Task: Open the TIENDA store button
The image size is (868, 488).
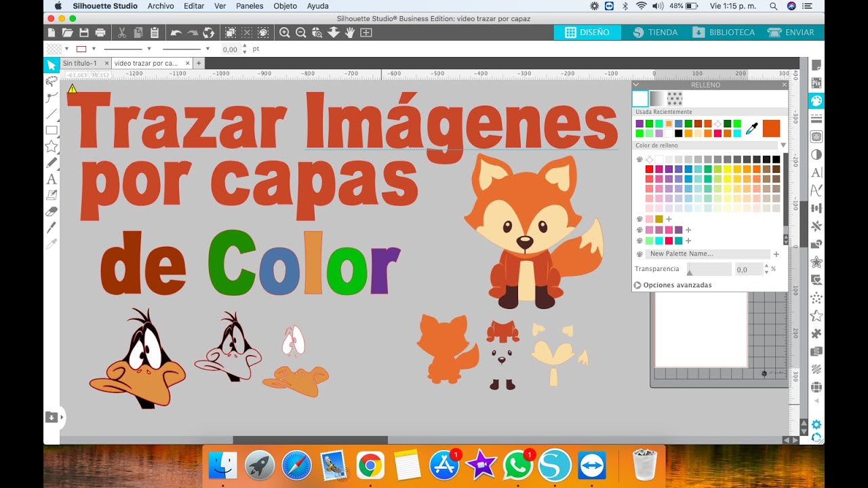Action: point(655,33)
